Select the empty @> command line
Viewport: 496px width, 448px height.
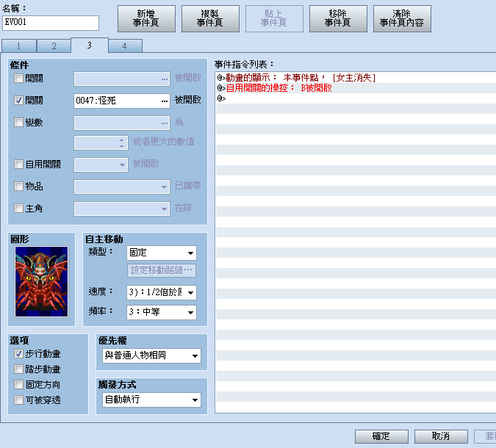point(356,98)
